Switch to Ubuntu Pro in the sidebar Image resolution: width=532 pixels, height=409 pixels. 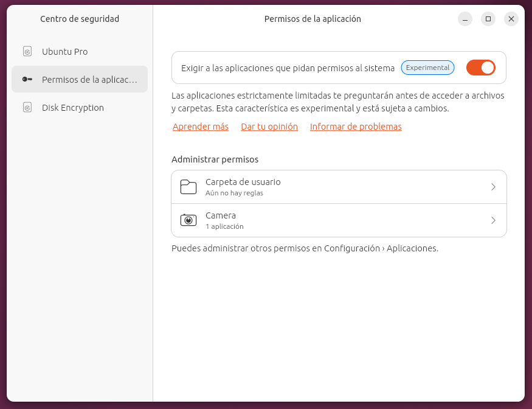(x=64, y=52)
